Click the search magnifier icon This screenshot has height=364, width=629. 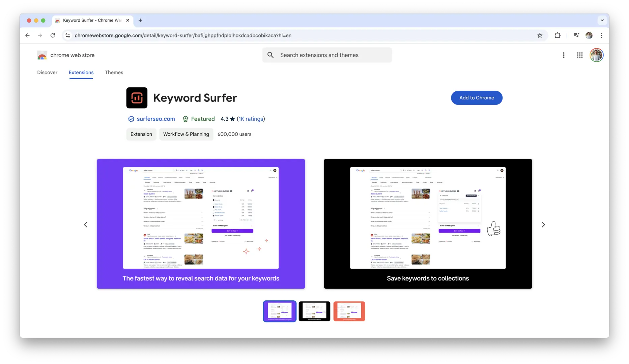point(270,55)
